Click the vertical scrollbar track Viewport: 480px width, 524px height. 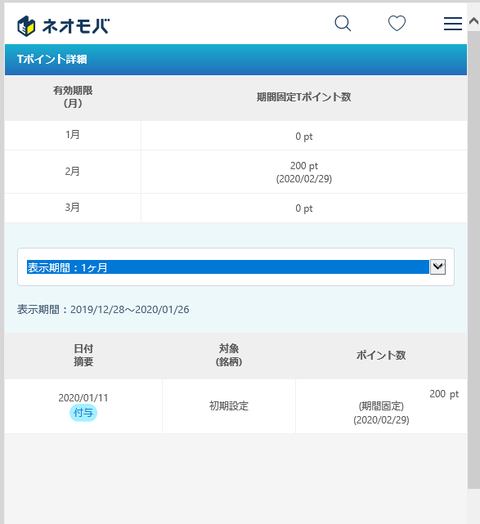[x=474, y=259]
